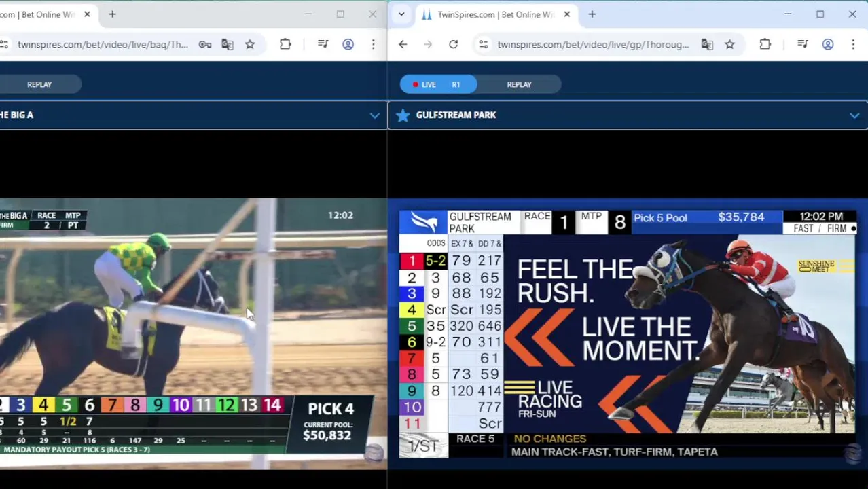
Task: Open a new tab in left browser window
Action: (x=112, y=14)
